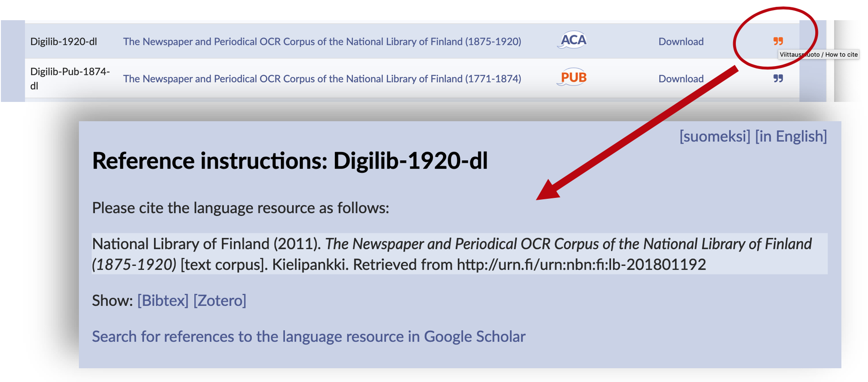Click the PUB license badge icon
868x382 pixels.
[573, 78]
